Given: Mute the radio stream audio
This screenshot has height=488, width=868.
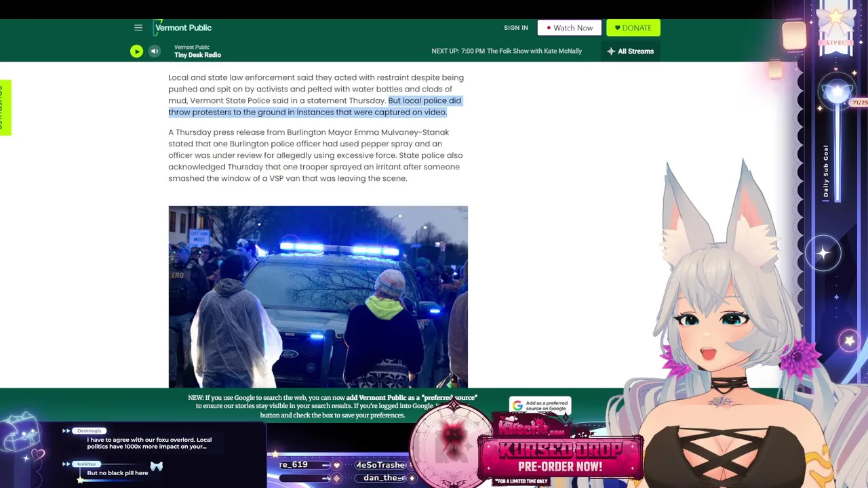Looking at the screenshot, I should pos(155,51).
